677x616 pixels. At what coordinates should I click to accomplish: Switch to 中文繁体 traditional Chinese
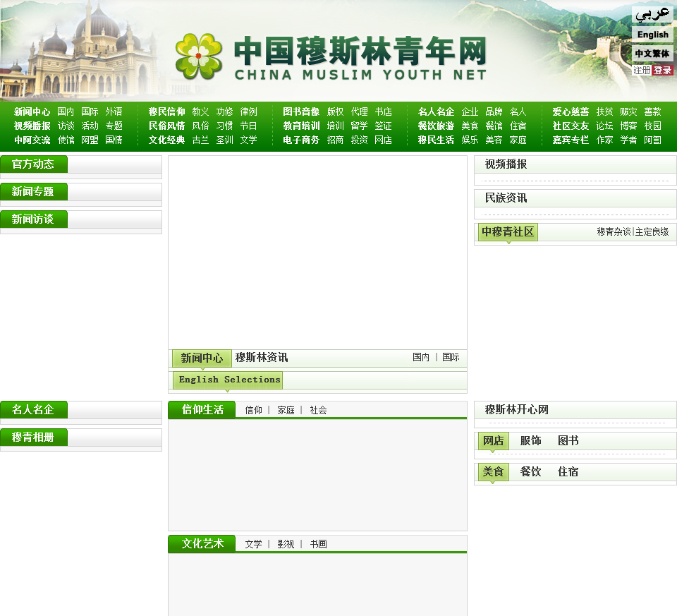click(652, 54)
